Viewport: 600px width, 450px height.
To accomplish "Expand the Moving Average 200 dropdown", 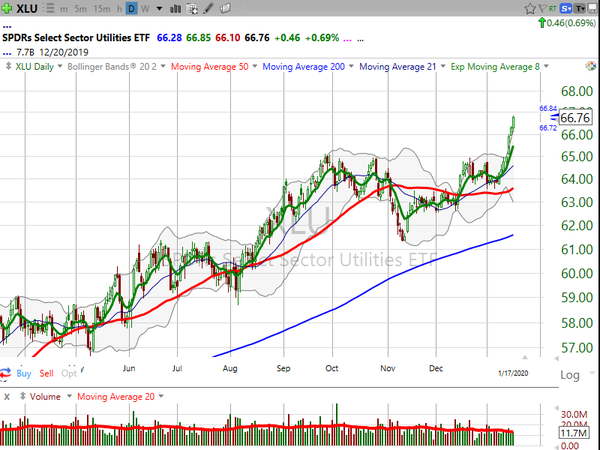I will tap(351, 67).
